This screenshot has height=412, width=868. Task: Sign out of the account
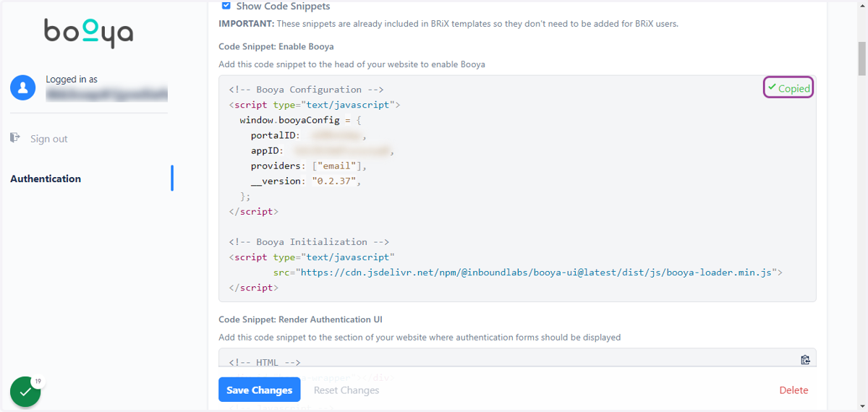click(48, 139)
